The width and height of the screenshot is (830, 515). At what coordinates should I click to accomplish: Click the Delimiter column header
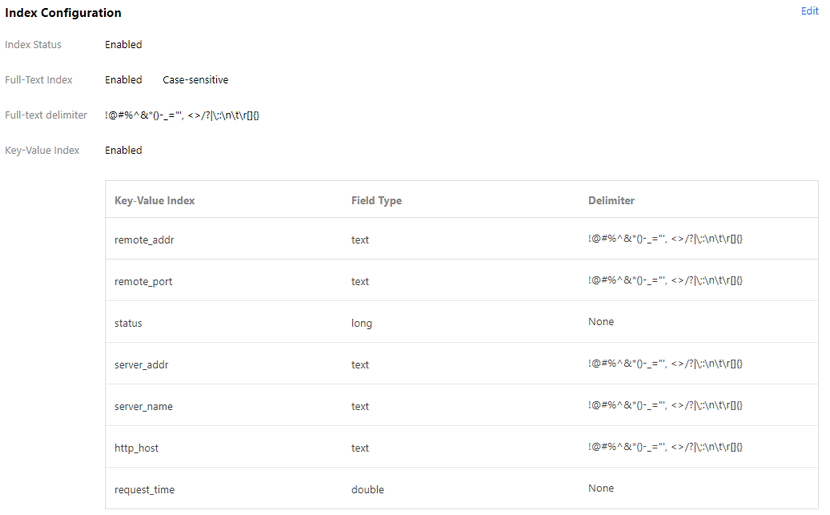611,201
